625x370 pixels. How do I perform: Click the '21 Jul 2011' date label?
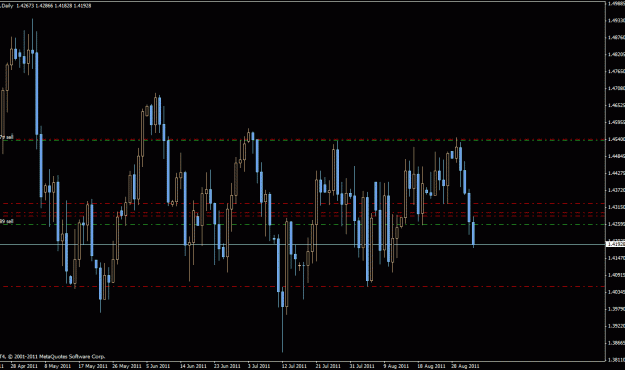328,366
